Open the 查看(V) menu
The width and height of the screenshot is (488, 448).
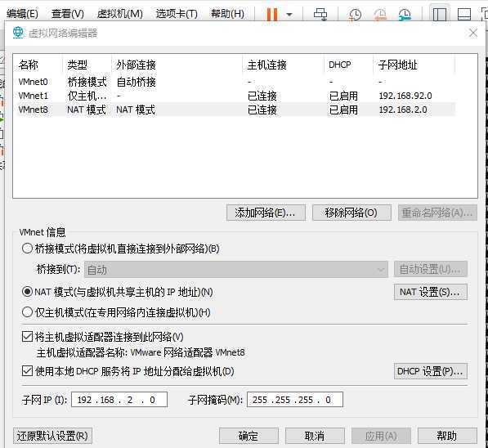click(68, 14)
